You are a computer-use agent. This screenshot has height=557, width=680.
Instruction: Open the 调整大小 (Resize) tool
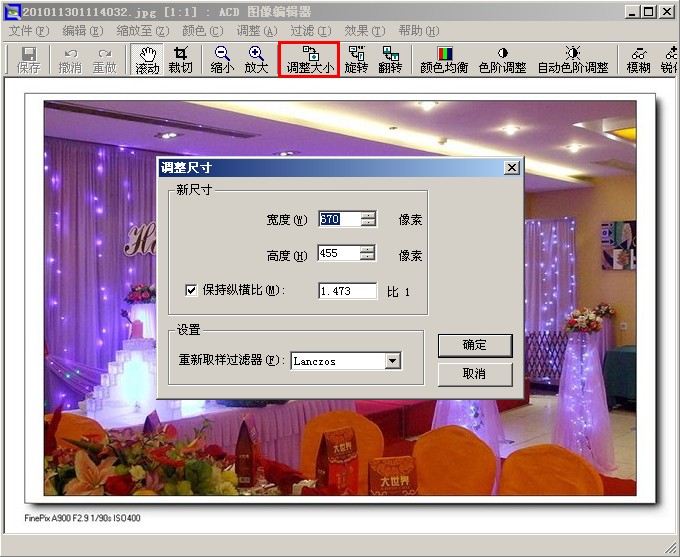309,60
